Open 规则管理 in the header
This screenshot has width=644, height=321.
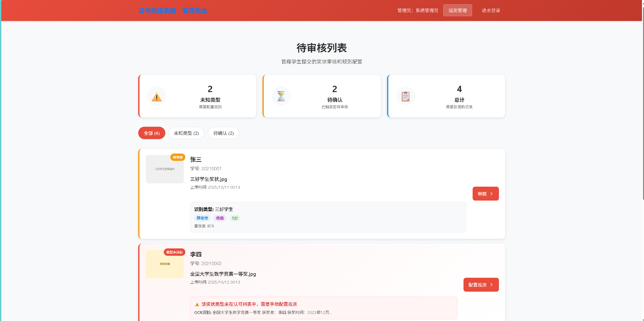[x=457, y=10]
